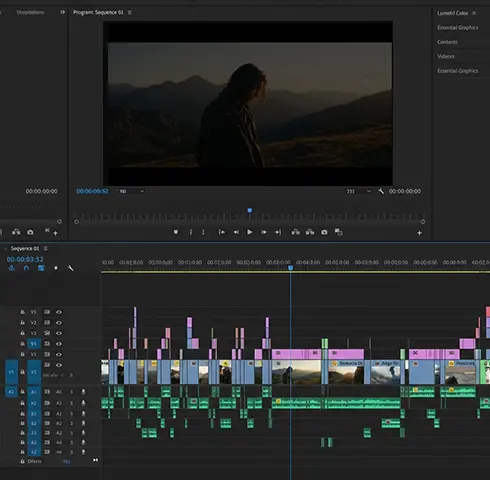Click left handle of Program zoom bar
The width and height of the screenshot is (490, 480).
pos(76,222)
